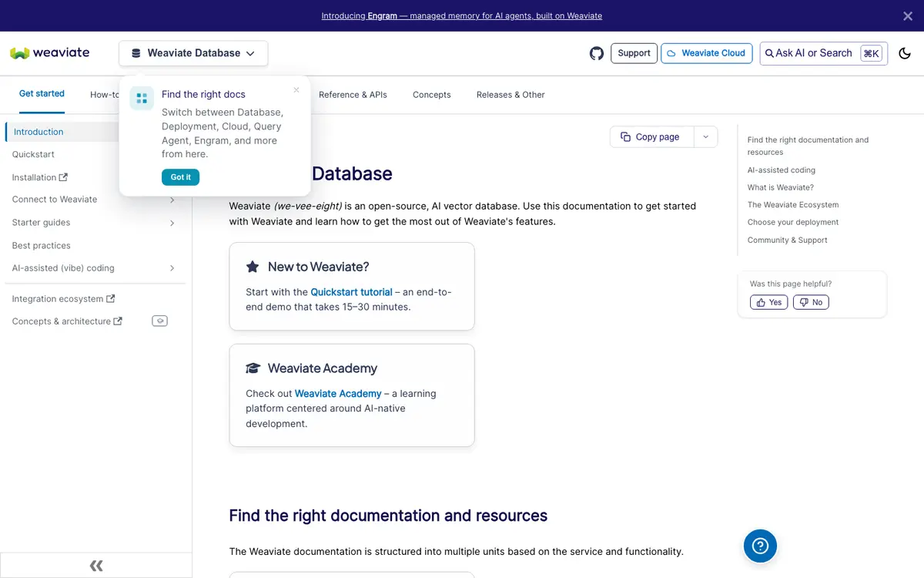Click the New to Weaviate star icon
The height and width of the screenshot is (578, 924).
tap(253, 267)
